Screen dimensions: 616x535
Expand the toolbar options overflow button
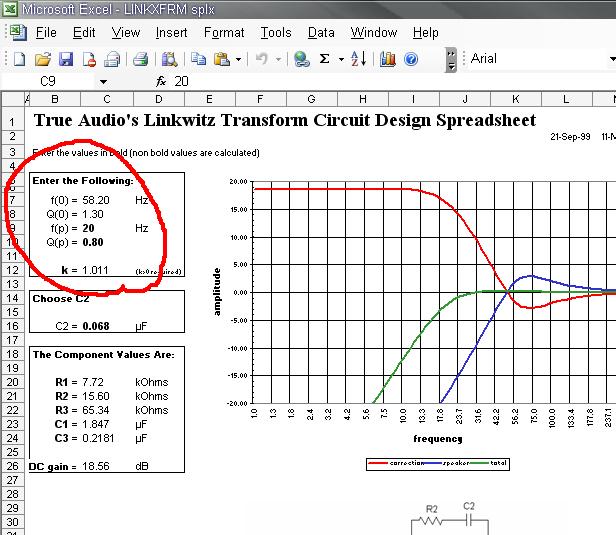coord(451,60)
